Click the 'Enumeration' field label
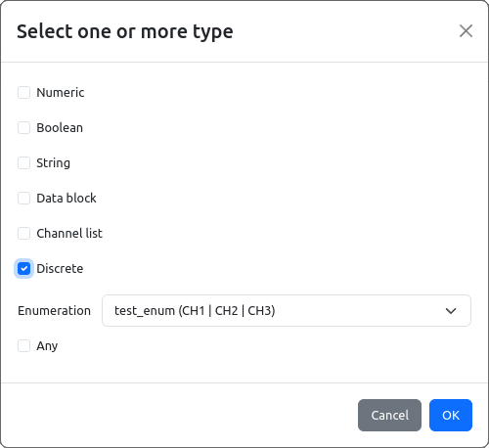The height and width of the screenshot is (448, 489). tap(54, 311)
